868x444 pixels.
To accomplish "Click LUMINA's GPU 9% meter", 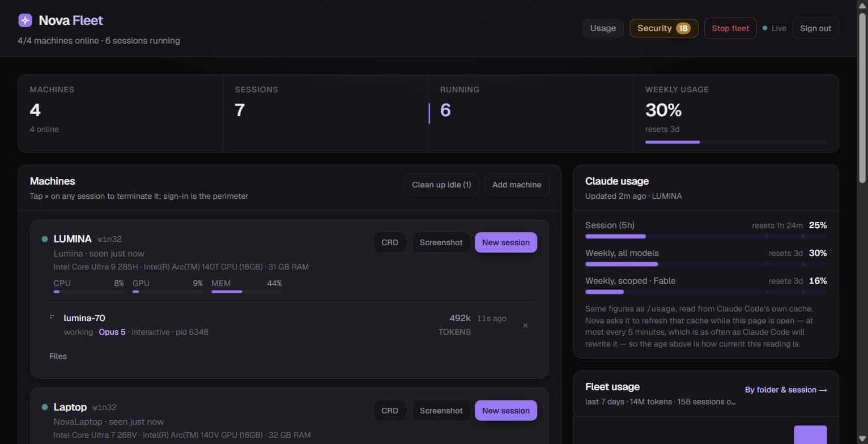I will (167, 287).
